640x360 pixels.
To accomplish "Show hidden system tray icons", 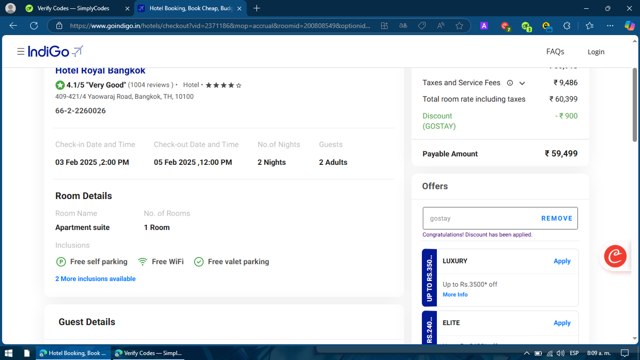I will coord(527,353).
